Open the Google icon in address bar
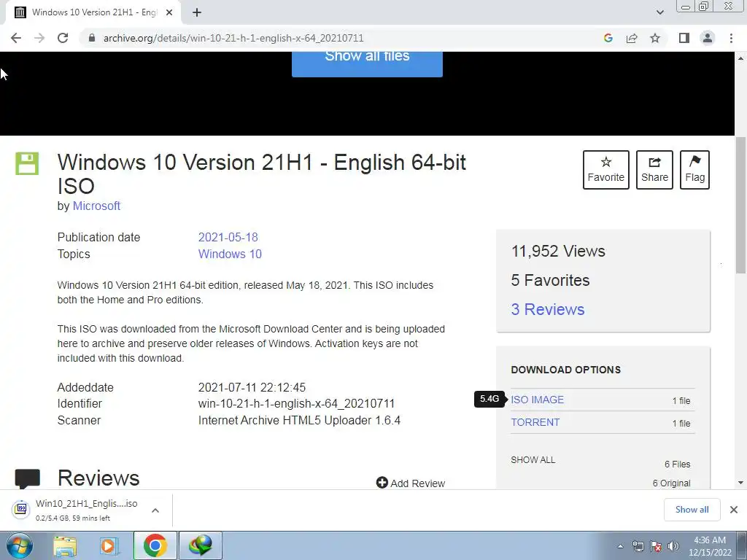Screen dimensions: 747x560 point(608,38)
